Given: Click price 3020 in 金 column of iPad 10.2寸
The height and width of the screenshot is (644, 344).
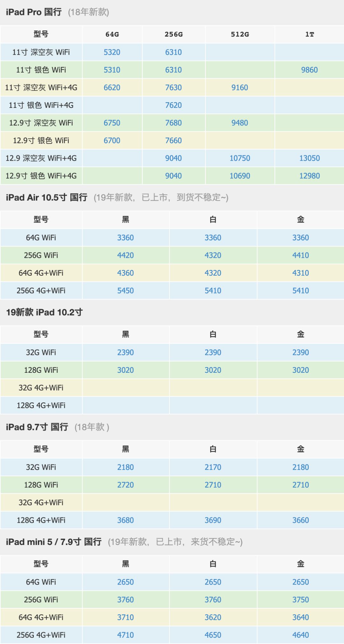Looking at the screenshot, I should pos(301,370).
